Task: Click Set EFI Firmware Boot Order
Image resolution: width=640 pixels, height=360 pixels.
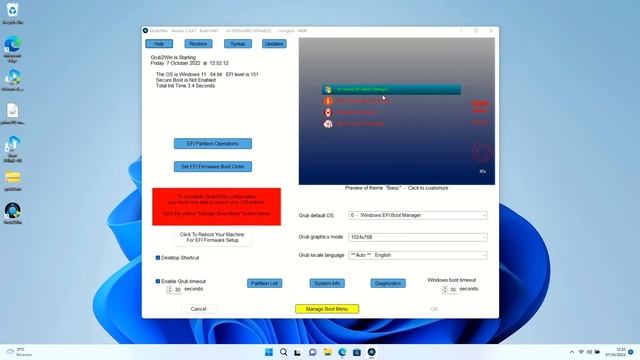Action: [x=213, y=167]
